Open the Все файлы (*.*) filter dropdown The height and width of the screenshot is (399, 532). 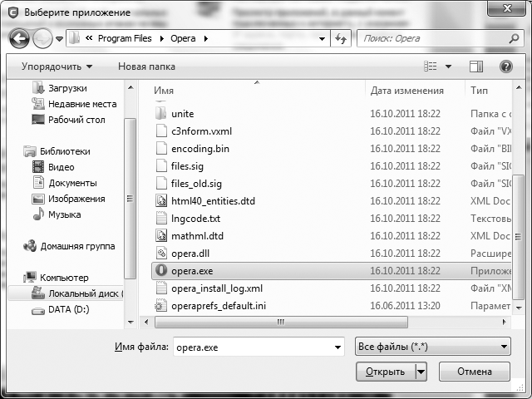coord(432,347)
